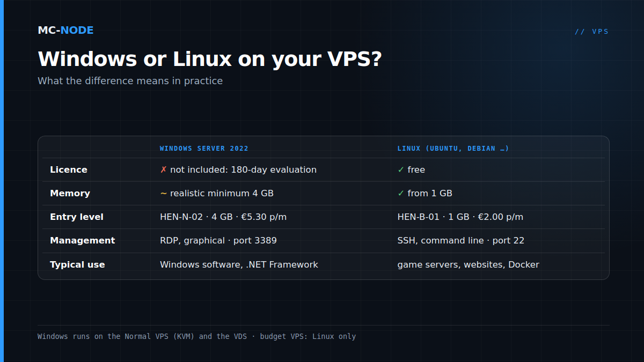This screenshot has height=362, width=644.
Task: Click 'HEN-N-02 · 4 GB · €5.30 p/m' cell
Action: pyautogui.click(x=223, y=217)
